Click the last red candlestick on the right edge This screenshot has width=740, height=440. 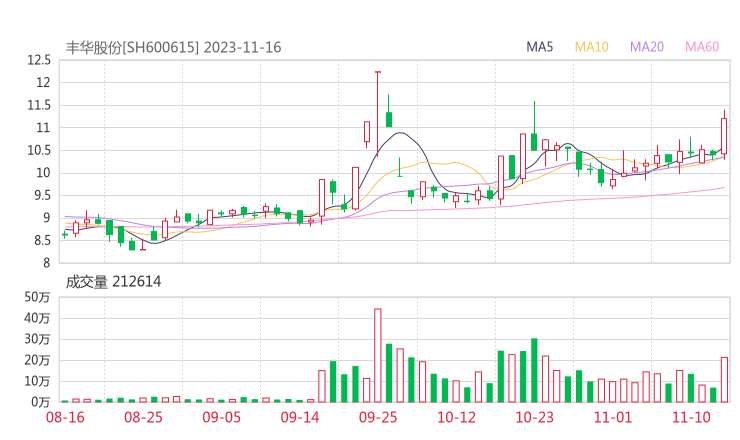click(x=724, y=135)
